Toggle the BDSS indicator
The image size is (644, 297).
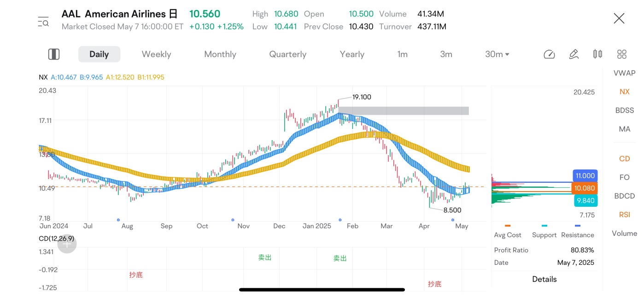click(x=625, y=111)
